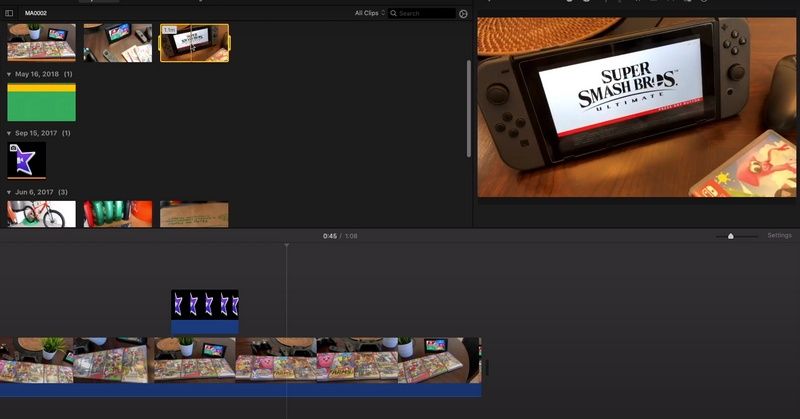The height and width of the screenshot is (419, 800).
Task: Click the magnifier icon in search box
Action: tap(393, 13)
